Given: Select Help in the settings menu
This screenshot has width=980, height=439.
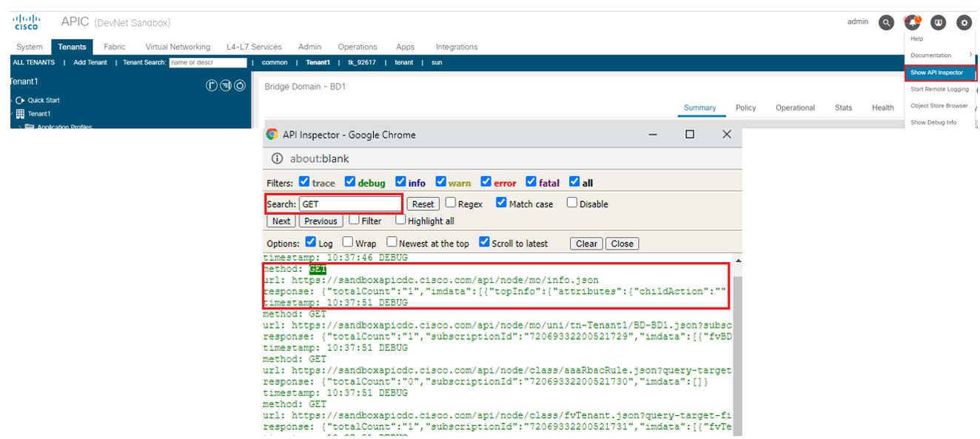Looking at the screenshot, I should (x=916, y=38).
